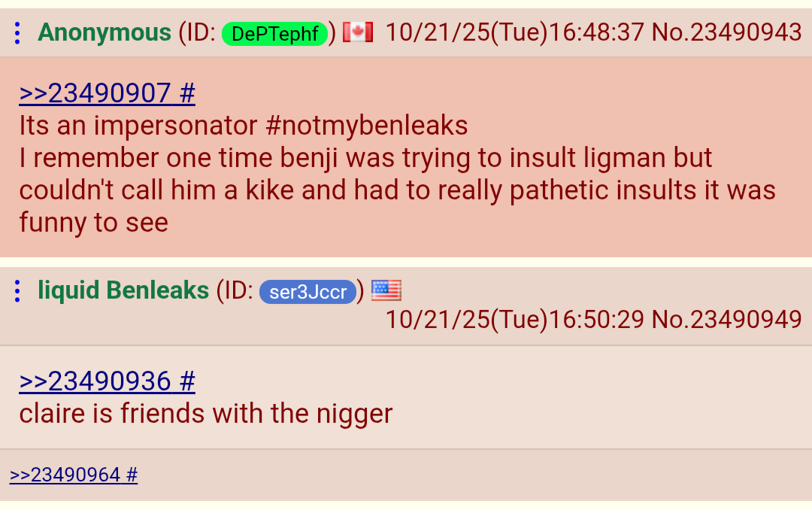Click the 16:48:37 timestamp
This screenshot has width=812, height=510.
[x=596, y=32]
